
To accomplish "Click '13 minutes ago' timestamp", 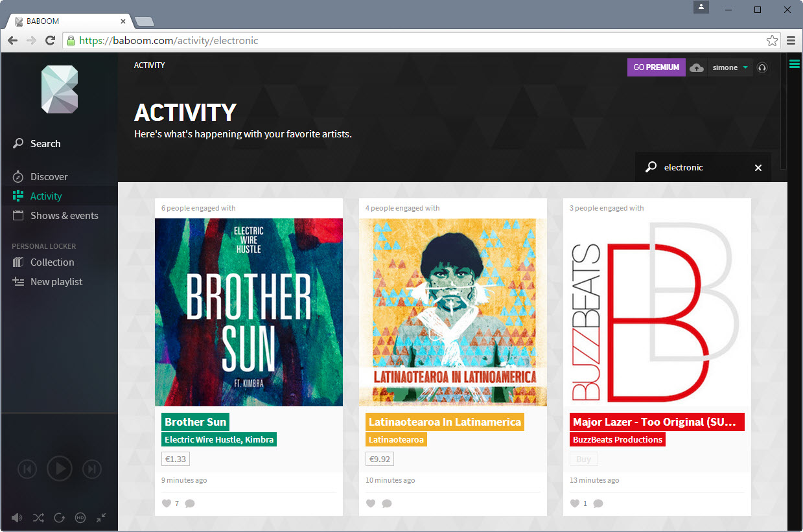I will [x=594, y=480].
